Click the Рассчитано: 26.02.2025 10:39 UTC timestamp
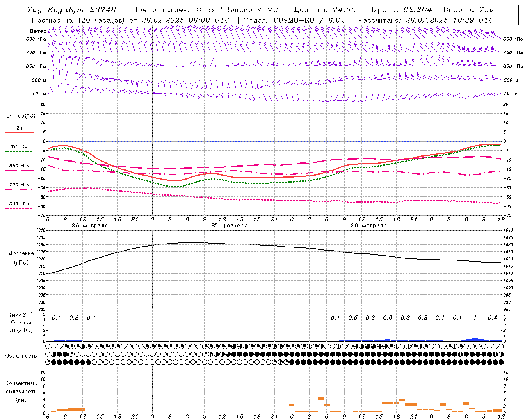 426,20
